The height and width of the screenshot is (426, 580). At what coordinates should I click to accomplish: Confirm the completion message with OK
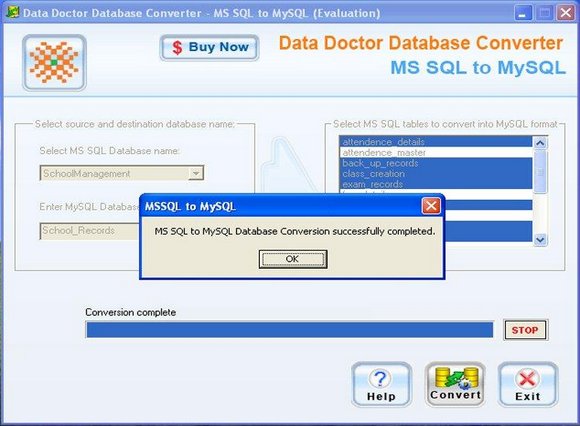(x=293, y=259)
